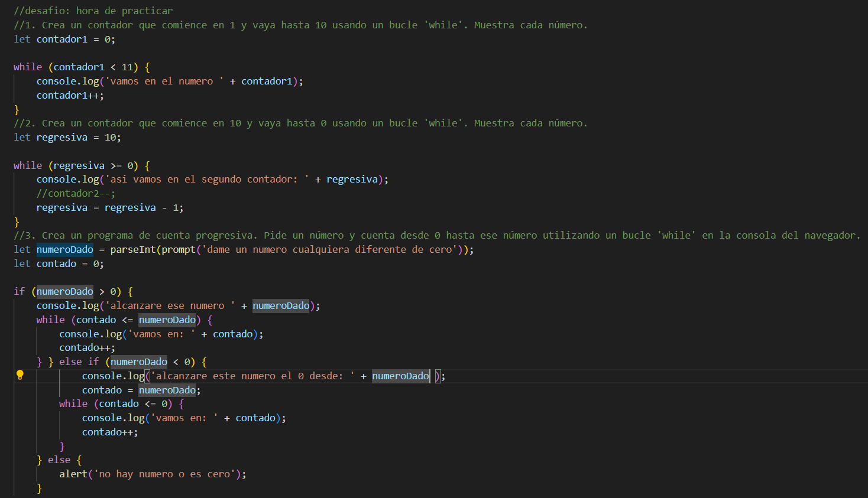Click the prompt string 'dame un numero cualquiera diferente de cero'
Image resolution: width=868 pixels, height=498 pixels.
pyautogui.click(x=329, y=249)
